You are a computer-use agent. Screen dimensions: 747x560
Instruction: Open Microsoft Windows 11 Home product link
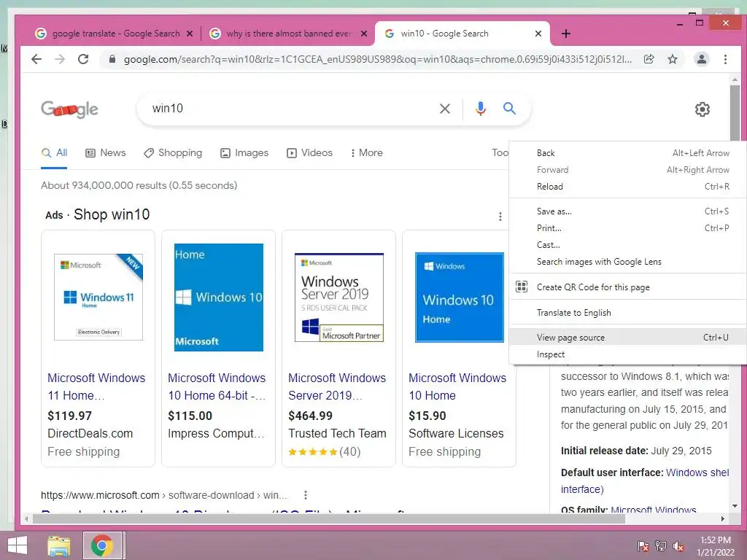[96, 386]
